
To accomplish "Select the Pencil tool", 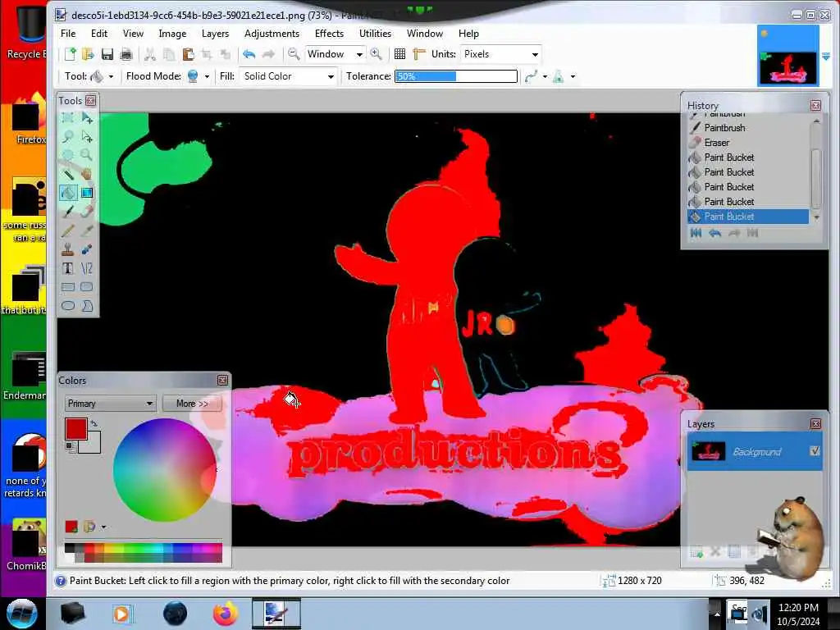I will [67, 231].
